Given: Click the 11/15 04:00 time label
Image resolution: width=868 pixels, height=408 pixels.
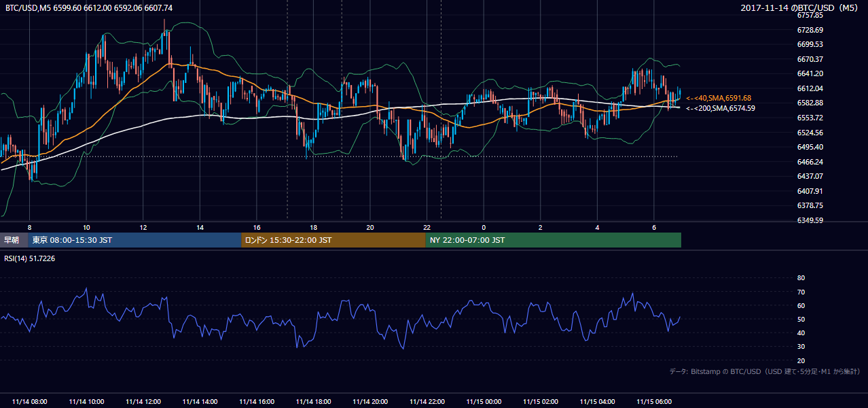Looking at the screenshot, I should (597, 402).
